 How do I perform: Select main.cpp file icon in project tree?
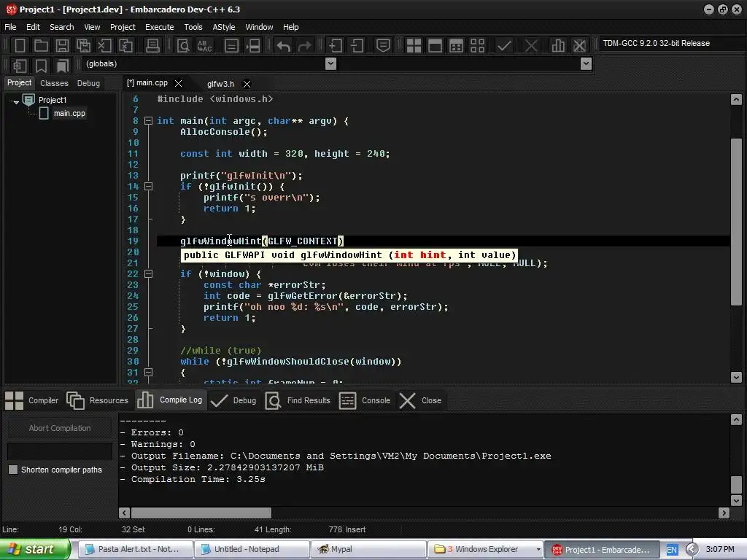click(43, 113)
